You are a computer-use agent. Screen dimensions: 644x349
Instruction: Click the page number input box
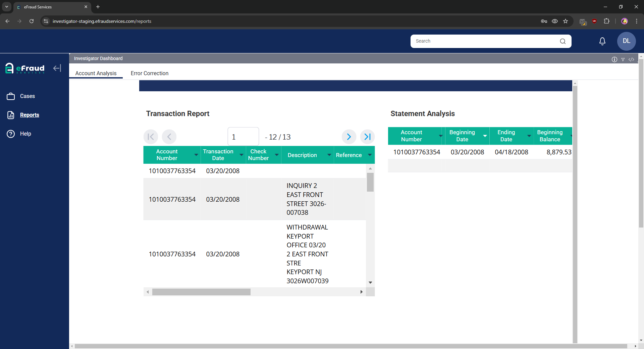click(243, 137)
